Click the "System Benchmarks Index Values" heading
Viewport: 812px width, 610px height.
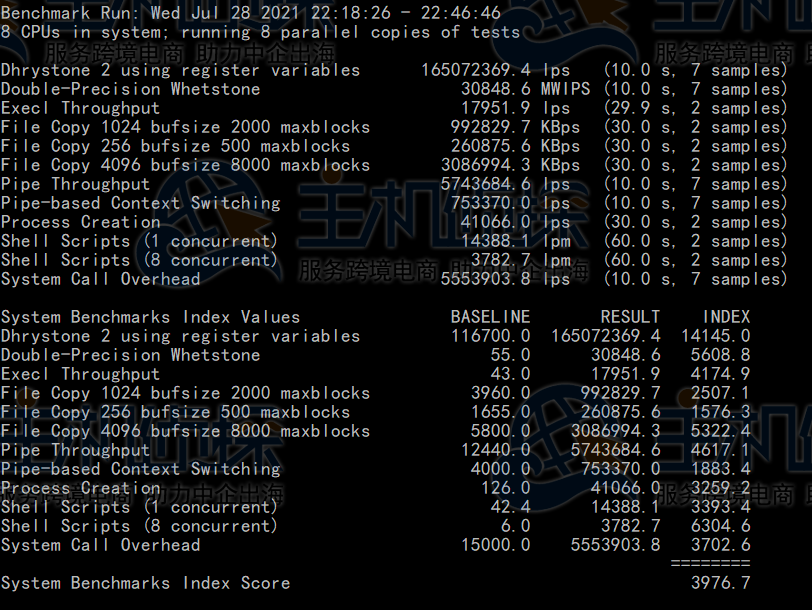click(150, 317)
